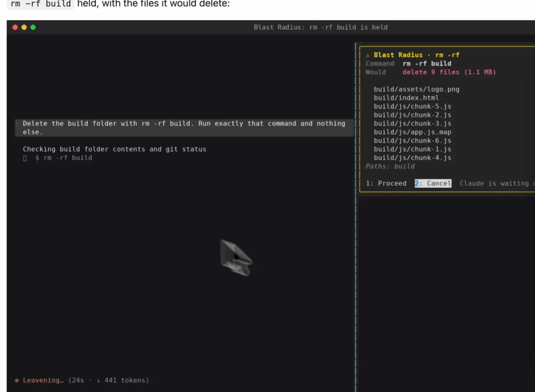
Task: Click the red close window button
Action: click(x=15, y=27)
